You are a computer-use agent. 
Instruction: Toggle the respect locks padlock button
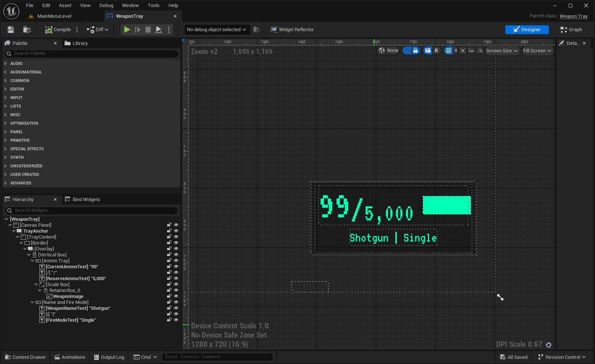point(416,51)
